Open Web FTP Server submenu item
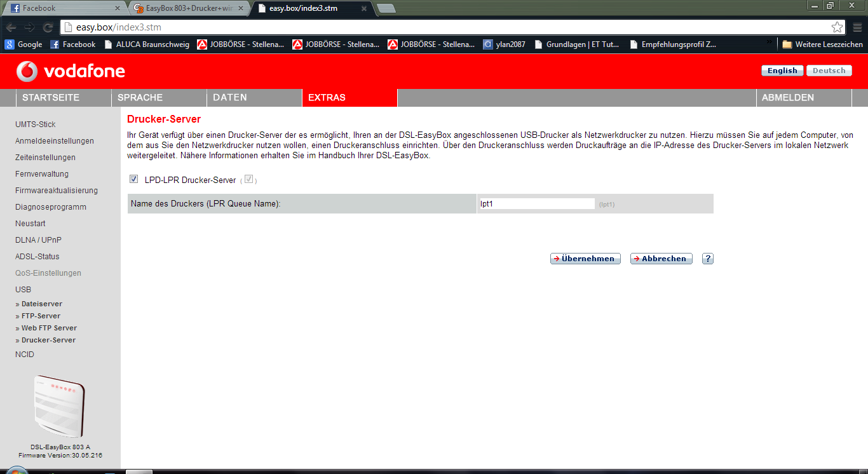Screen dimensions: 868x474 pyautogui.click(x=49, y=328)
